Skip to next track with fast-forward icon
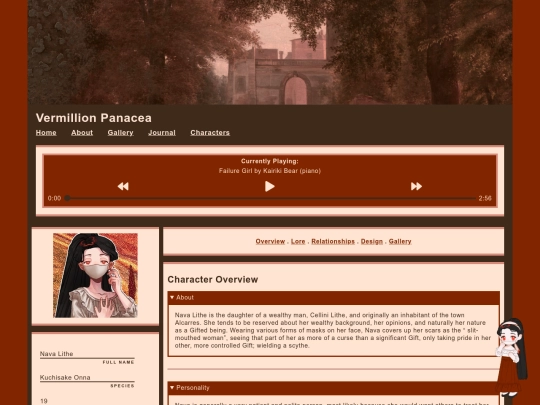Image resolution: width=540 pixels, height=405 pixels. [416, 186]
